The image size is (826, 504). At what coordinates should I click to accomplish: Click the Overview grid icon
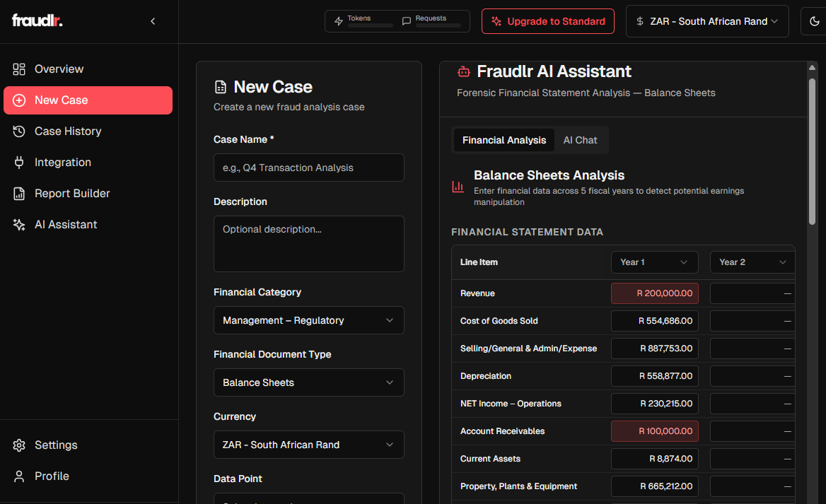coord(19,69)
